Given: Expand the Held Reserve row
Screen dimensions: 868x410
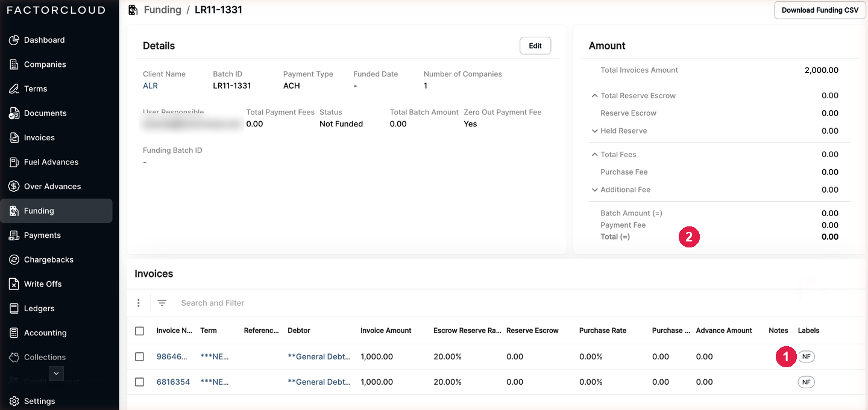Looking at the screenshot, I should pyautogui.click(x=594, y=131).
